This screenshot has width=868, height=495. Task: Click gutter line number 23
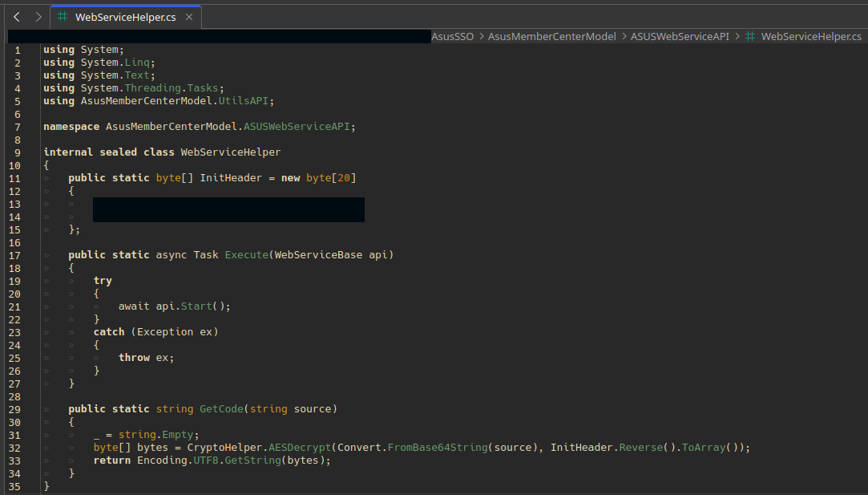click(14, 333)
